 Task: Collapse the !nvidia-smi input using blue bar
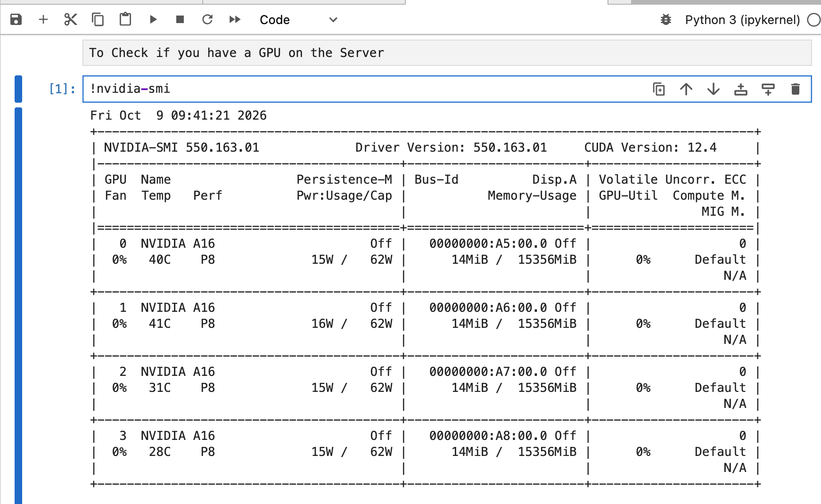point(18,89)
